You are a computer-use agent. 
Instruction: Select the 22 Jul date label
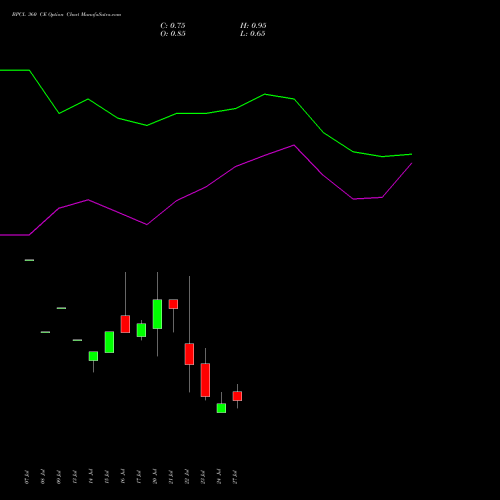tap(187, 477)
